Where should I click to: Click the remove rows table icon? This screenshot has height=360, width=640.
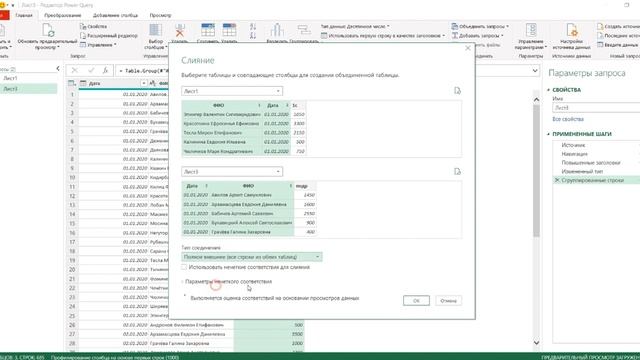click(x=229, y=30)
